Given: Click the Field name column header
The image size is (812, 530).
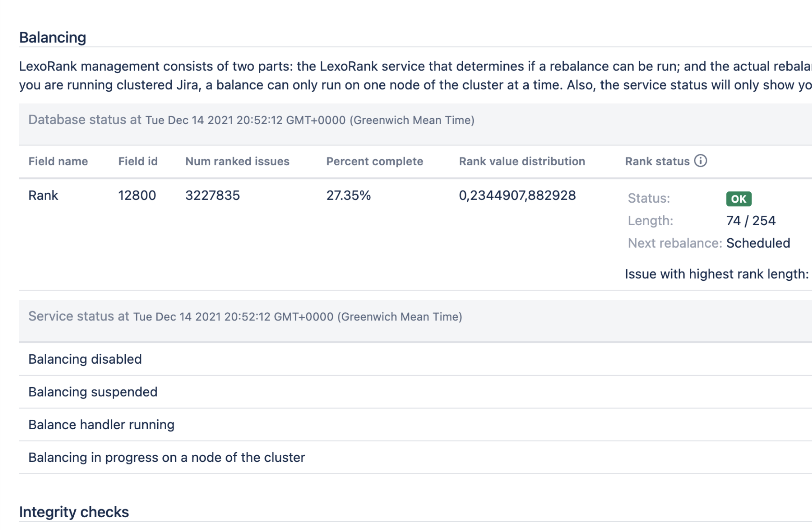Looking at the screenshot, I should click(x=58, y=161).
